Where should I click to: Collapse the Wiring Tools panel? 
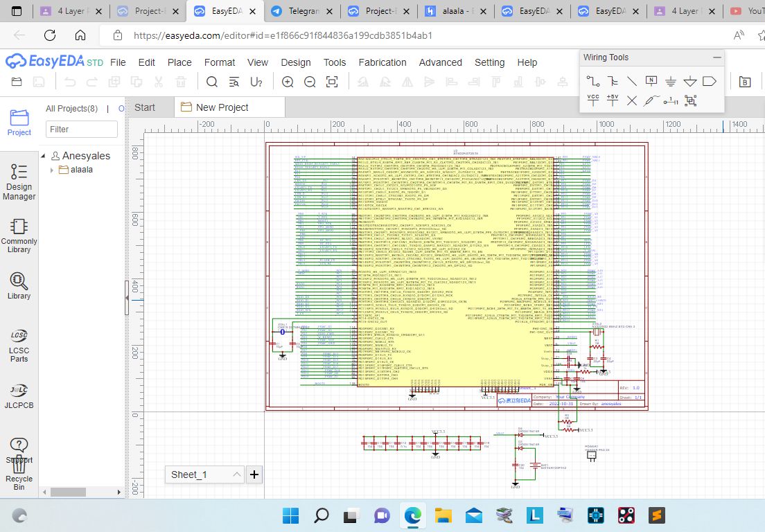pos(716,57)
